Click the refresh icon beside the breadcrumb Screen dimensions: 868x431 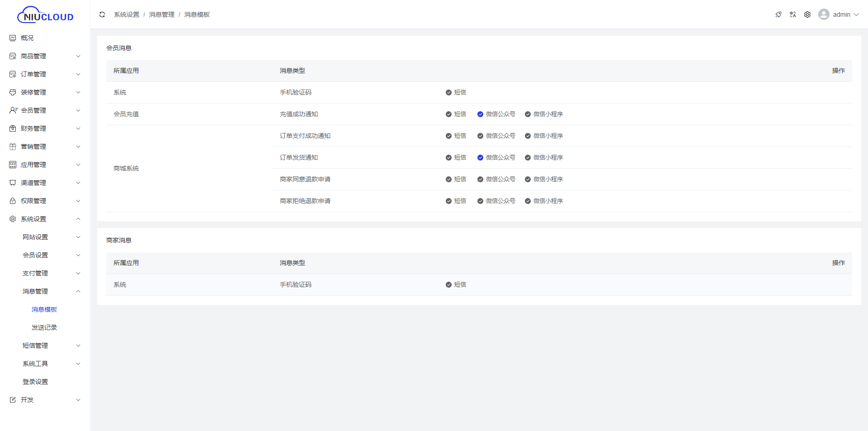point(102,14)
